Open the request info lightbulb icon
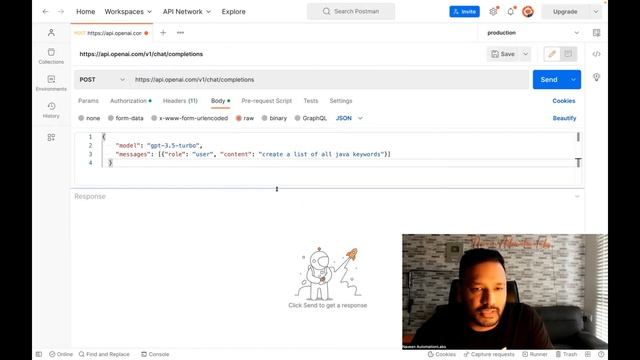Screen dimensions: 640x360 (596, 77)
